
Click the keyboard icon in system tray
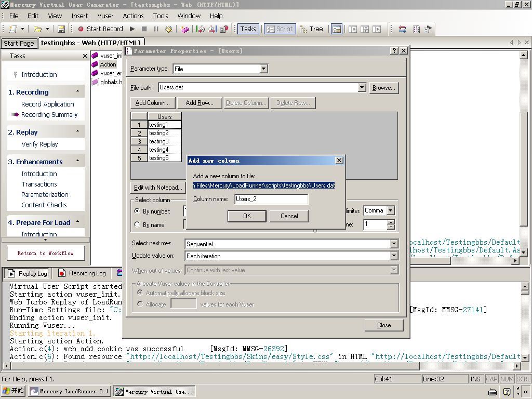click(493, 392)
